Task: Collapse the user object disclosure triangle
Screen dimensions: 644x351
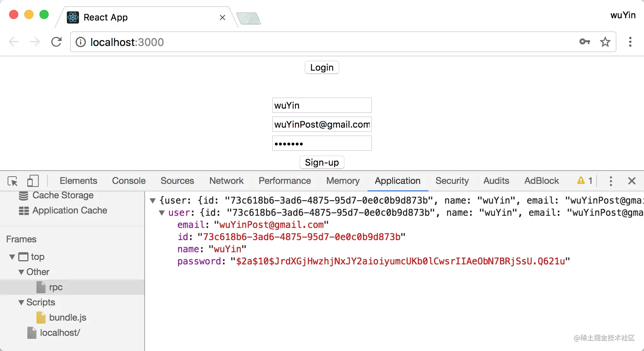Action: click(162, 213)
